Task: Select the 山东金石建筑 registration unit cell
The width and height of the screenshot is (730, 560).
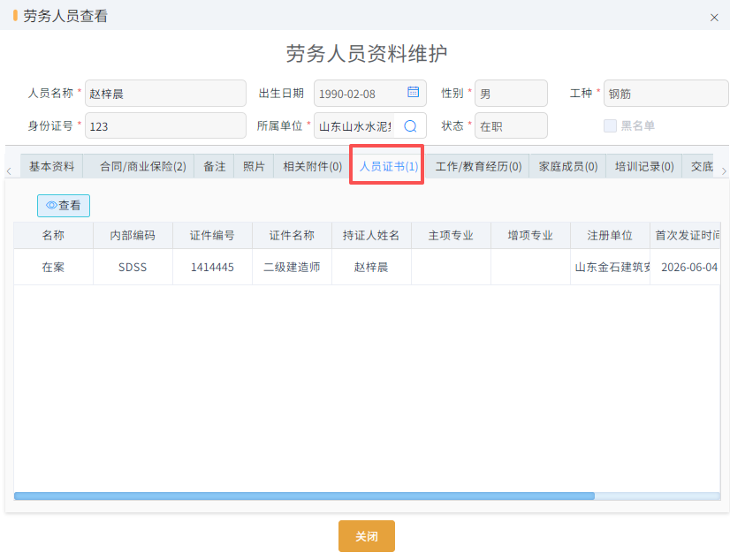Action: pos(611,267)
